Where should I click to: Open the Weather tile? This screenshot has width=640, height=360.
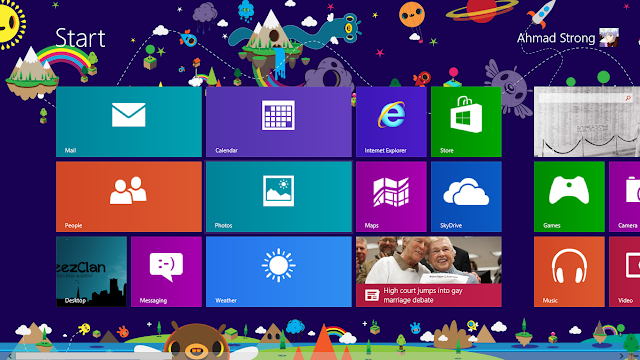279,271
